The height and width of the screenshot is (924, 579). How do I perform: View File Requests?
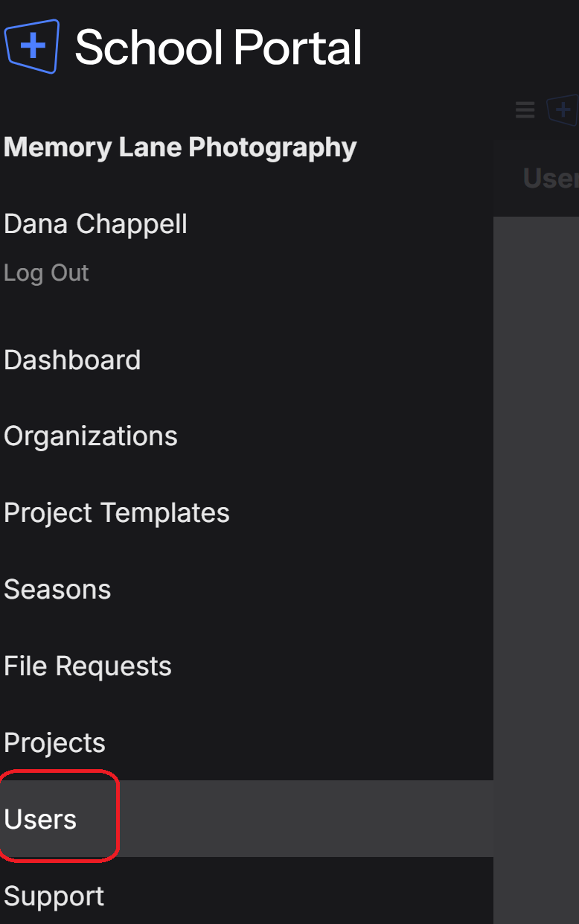click(88, 666)
